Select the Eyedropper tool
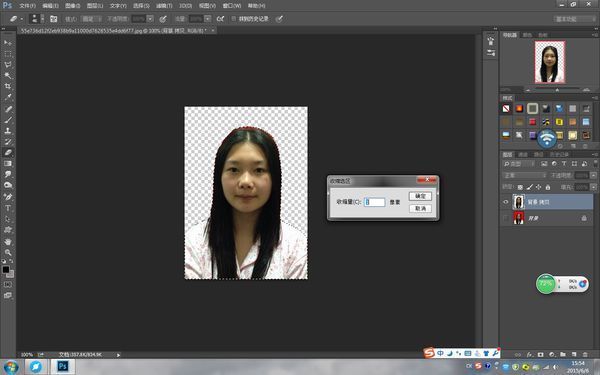 (8, 97)
